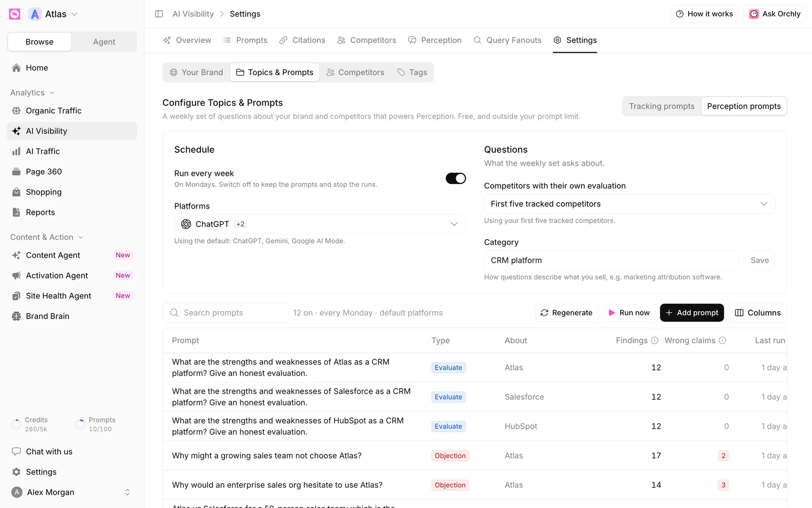This screenshot has height=508, width=812.
Task: Click Atlas strengths and weaknesses prompt
Action: (281, 367)
